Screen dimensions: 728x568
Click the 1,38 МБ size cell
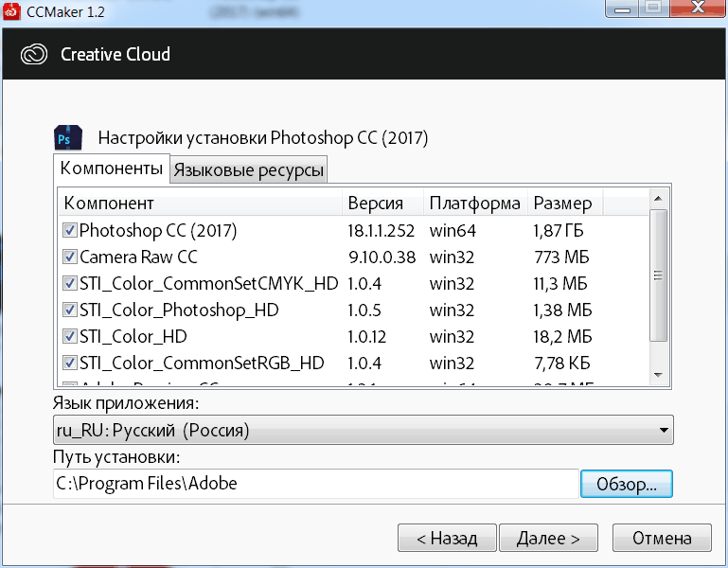tap(562, 311)
